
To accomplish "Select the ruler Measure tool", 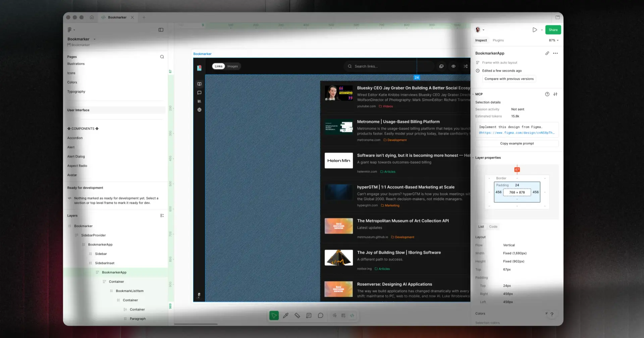I will [x=297, y=316].
